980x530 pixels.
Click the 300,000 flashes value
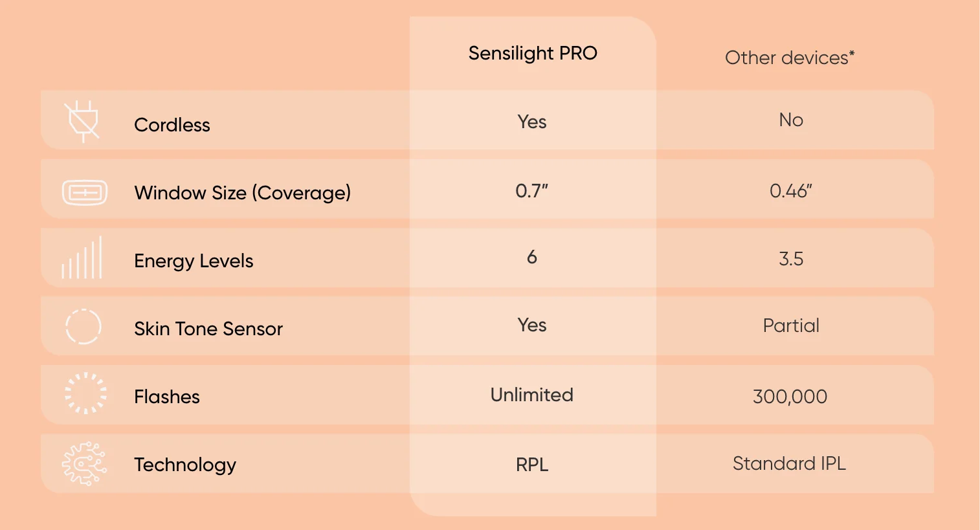790,397
